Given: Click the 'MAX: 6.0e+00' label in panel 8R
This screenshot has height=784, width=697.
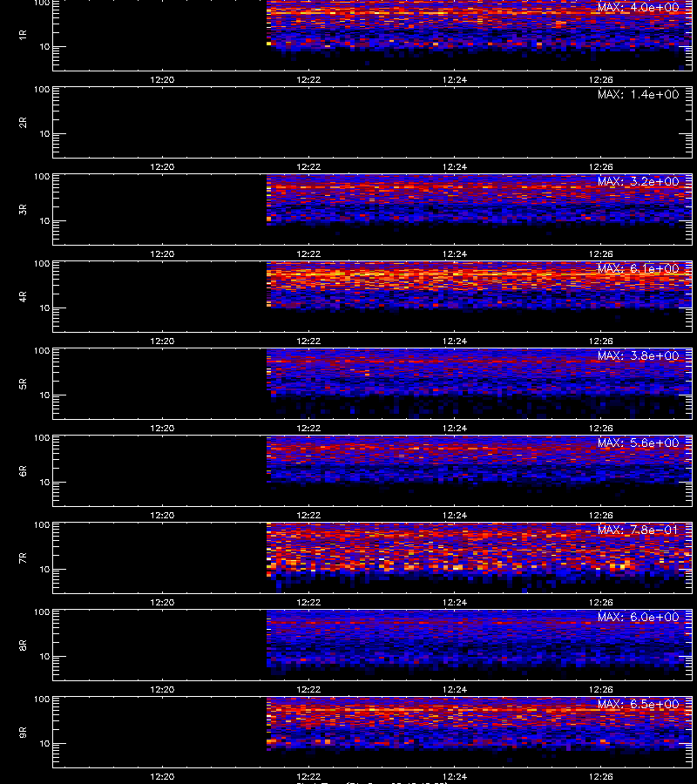Looking at the screenshot, I should pos(638,617).
